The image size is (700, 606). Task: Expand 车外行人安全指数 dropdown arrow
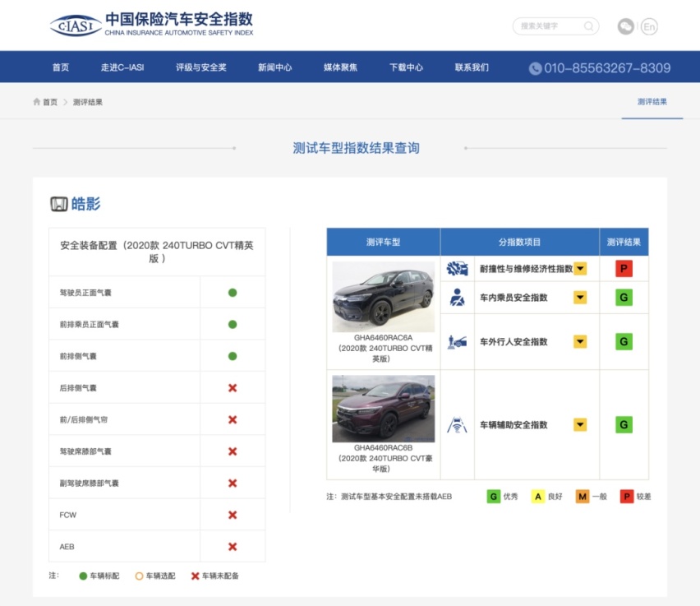[580, 342]
